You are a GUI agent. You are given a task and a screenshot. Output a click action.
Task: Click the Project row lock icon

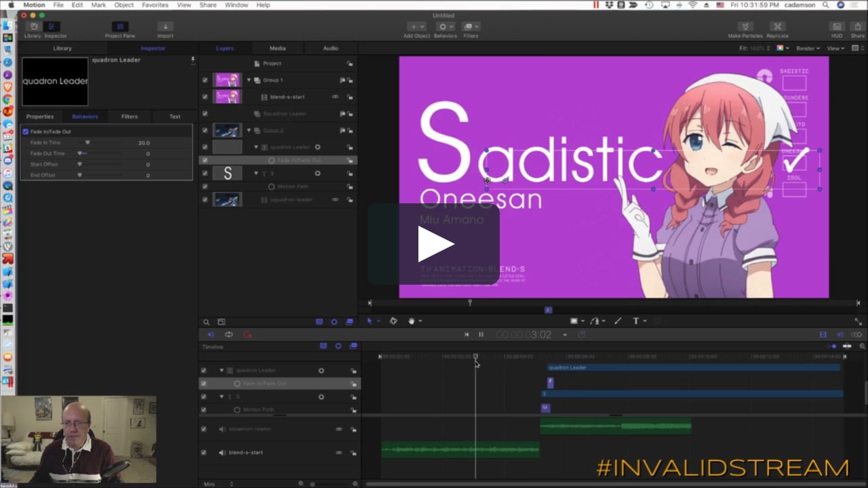(x=350, y=64)
